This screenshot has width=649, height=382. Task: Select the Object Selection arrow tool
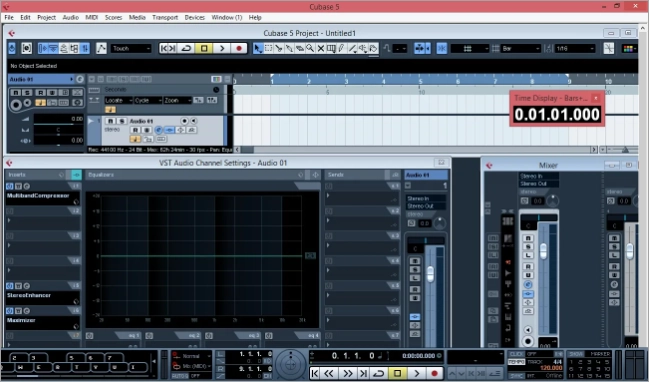click(x=258, y=48)
